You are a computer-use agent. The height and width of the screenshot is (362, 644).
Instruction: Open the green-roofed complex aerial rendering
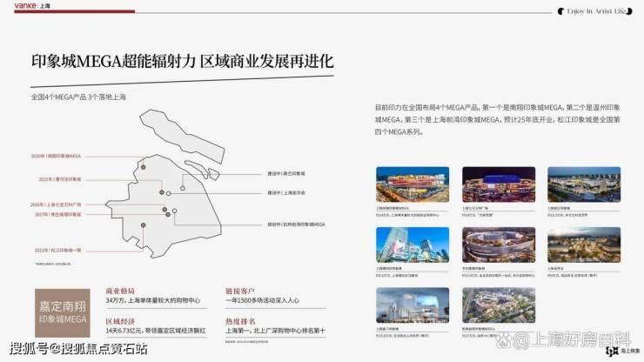pyautogui.click(x=499, y=305)
